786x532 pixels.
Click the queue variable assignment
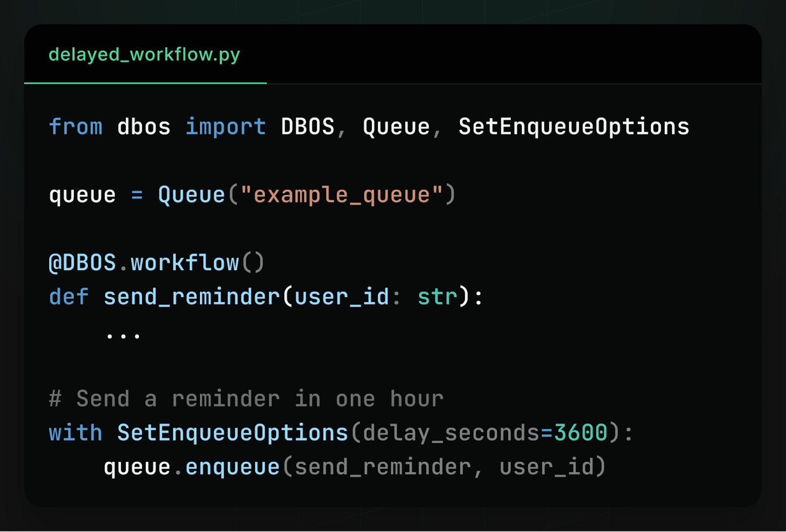click(x=82, y=194)
